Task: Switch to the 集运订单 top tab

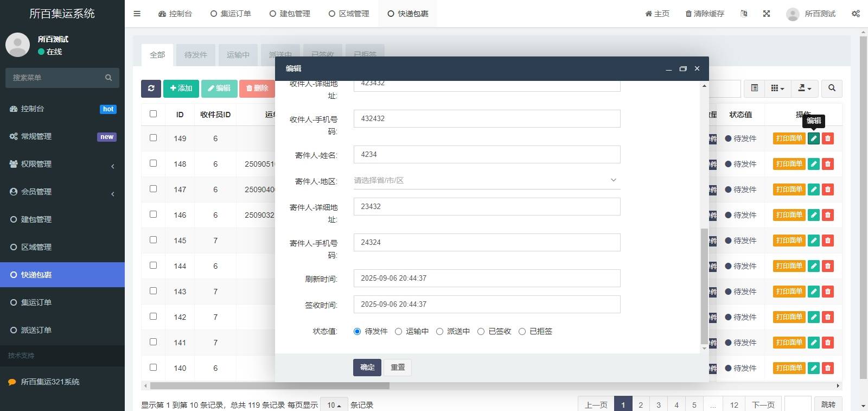Action: 231,14
